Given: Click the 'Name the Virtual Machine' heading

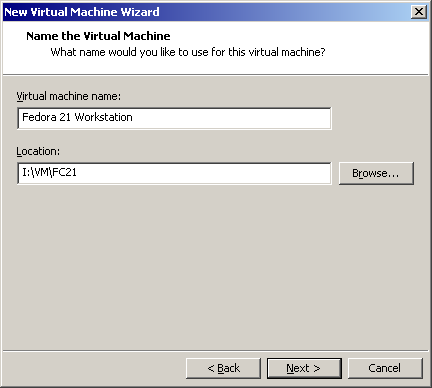Looking at the screenshot, I should click(x=98, y=36).
